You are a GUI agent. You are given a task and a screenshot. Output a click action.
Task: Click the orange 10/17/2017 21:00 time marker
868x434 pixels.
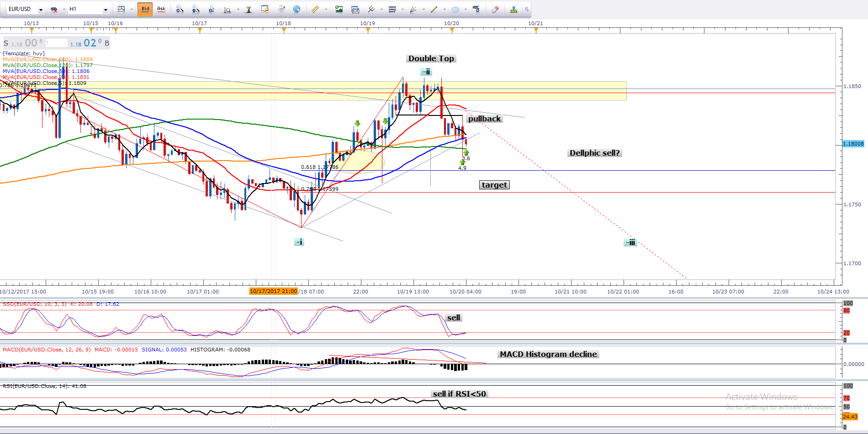(273, 291)
